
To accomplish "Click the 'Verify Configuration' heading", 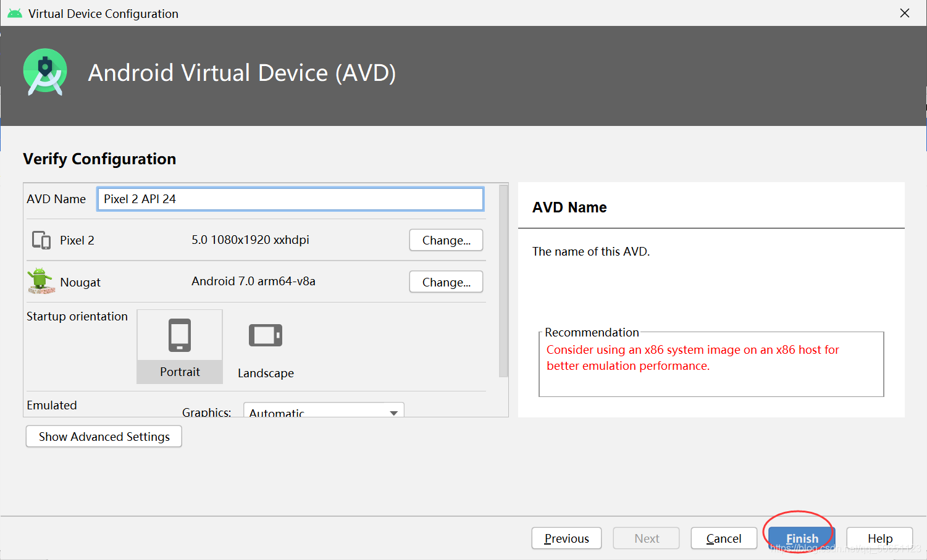I will click(99, 159).
